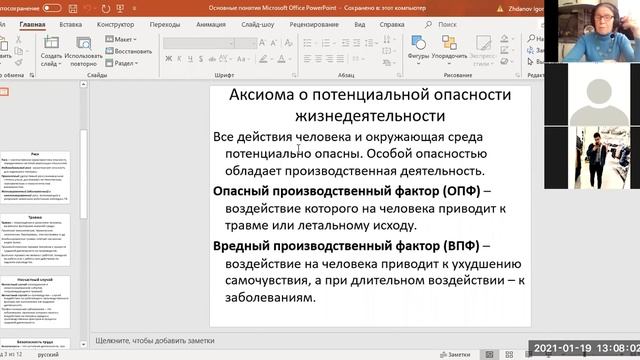This screenshot has width=640, height=360.
Task: Click the slide panel scroll down arrow
Action: 83,344
